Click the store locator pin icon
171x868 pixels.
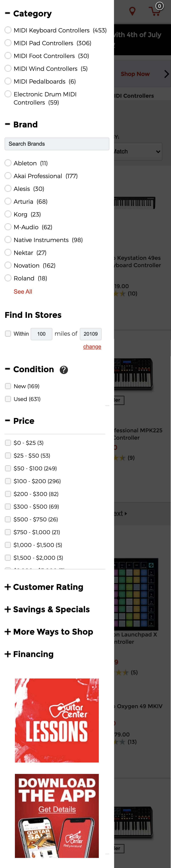point(132,11)
